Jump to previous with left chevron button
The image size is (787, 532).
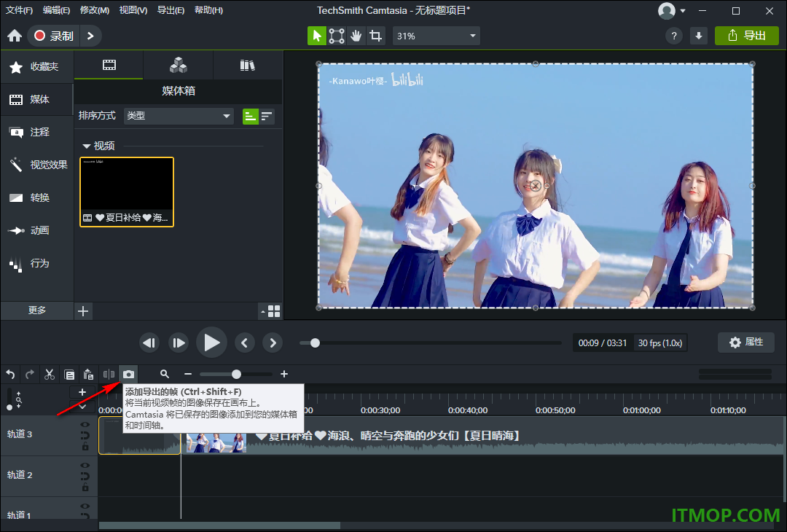[244, 343]
